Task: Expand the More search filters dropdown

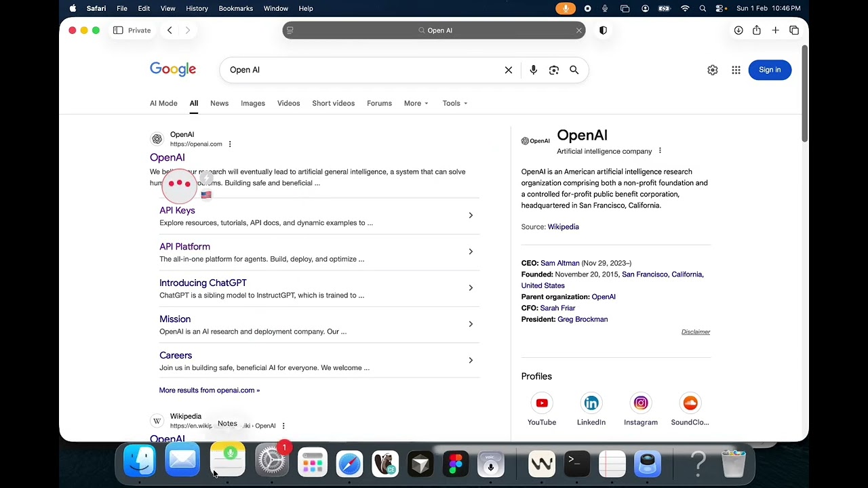Action: pyautogui.click(x=416, y=103)
